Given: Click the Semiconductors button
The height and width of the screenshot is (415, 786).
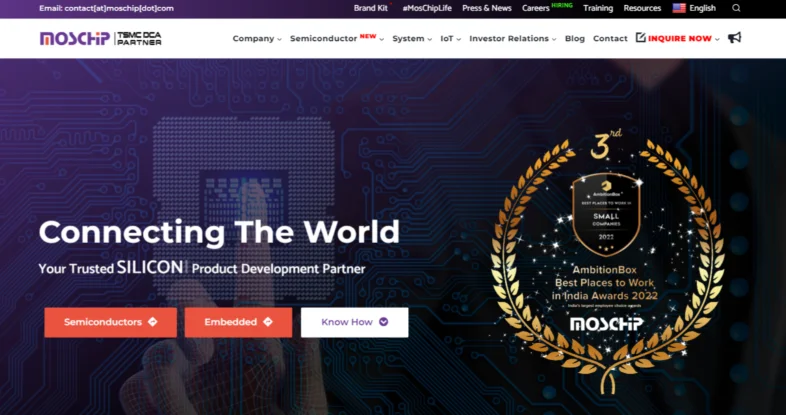Looking at the screenshot, I should tap(110, 322).
